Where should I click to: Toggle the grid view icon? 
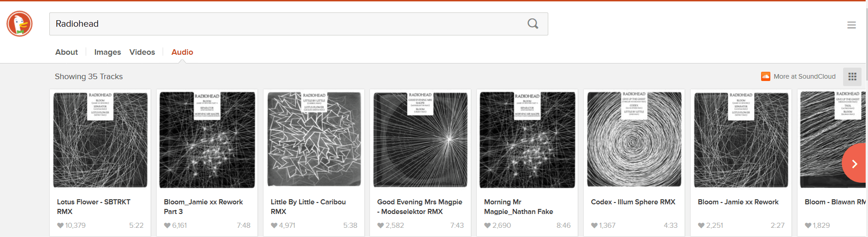point(852,77)
